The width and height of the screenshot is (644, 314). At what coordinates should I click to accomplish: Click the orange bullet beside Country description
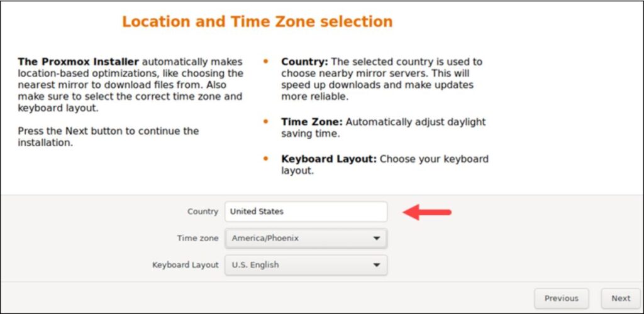pos(266,62)
